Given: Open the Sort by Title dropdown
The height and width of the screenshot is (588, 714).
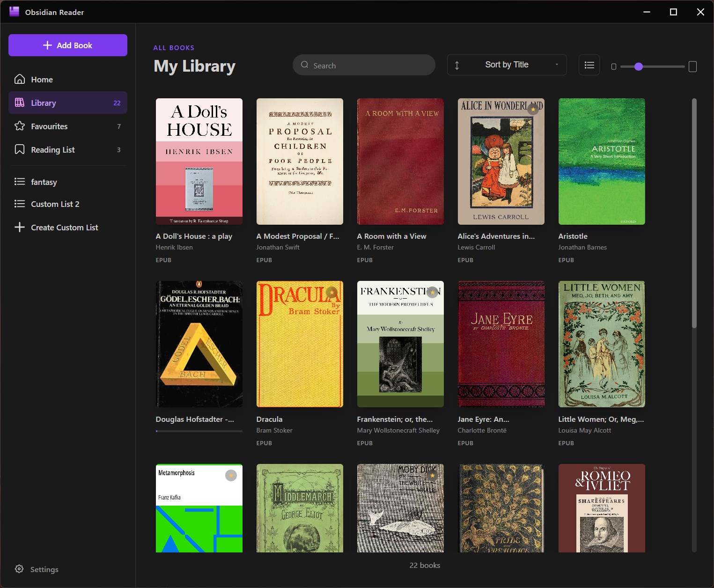Looking at the screenshot, I should click(x=507, y=65).
